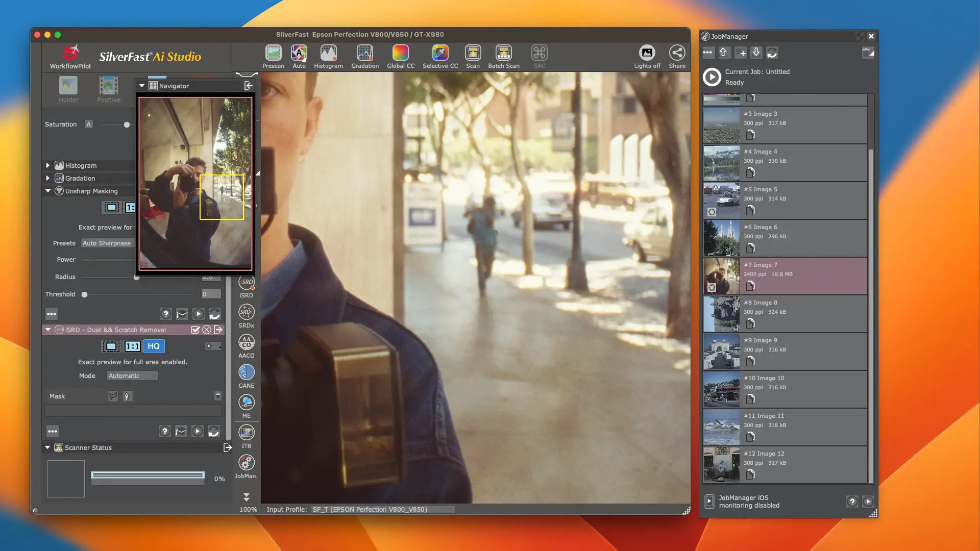Click the Threshold slider handle

coord(85,294)
